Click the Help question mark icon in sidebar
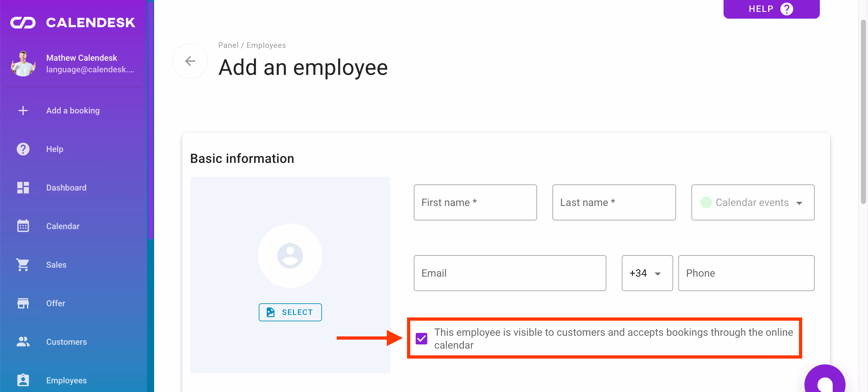Image resolution: width=868 pixels, height=392 pixels. point(23,149)
